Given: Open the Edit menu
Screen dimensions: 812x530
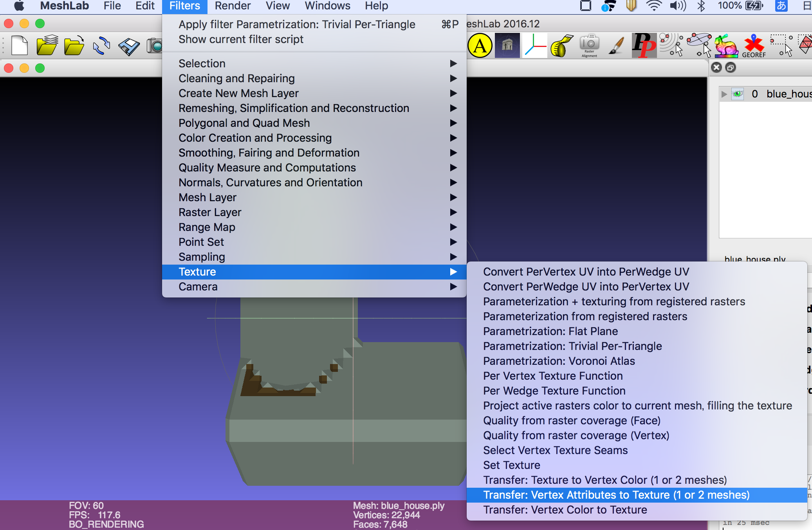Looking at the screenshot, I should [145, 6].
